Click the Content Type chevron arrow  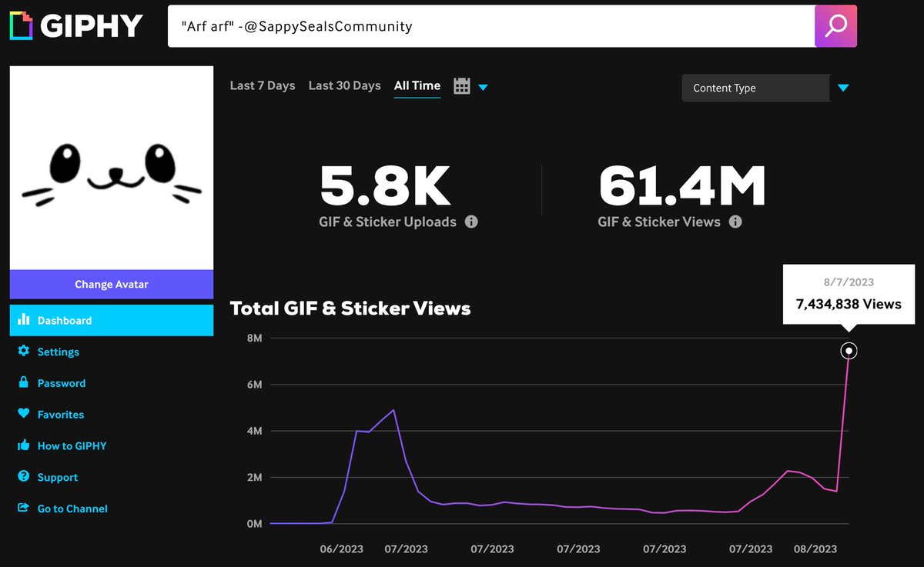pyautogui.click(x=843, y=88)
